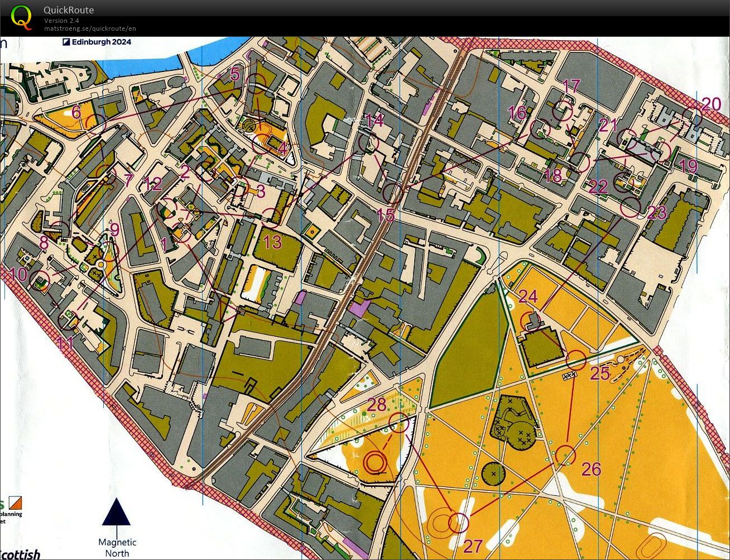Image resolution: width=730 pixels, height=560 pixels.
Task: Click control number 16 on the map
Action: (517, 113)
